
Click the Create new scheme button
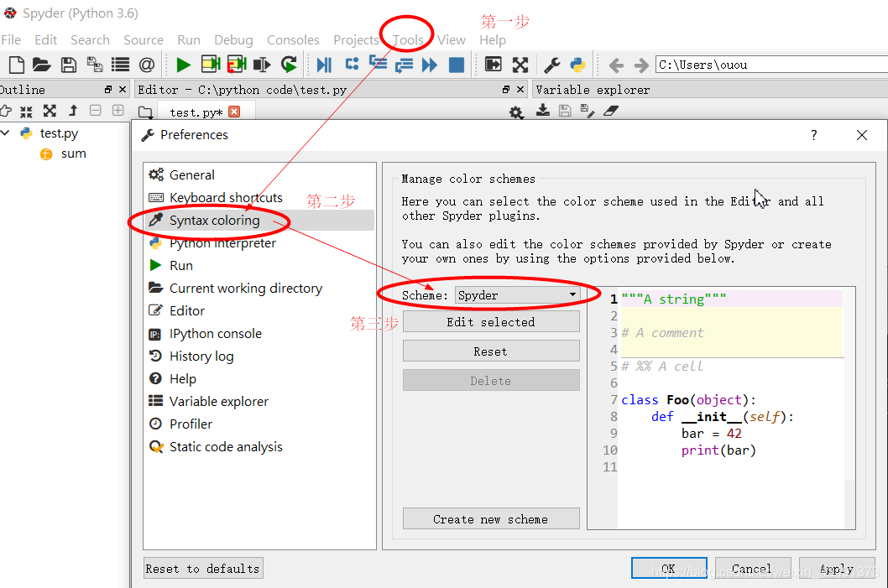tap(491, 518)
